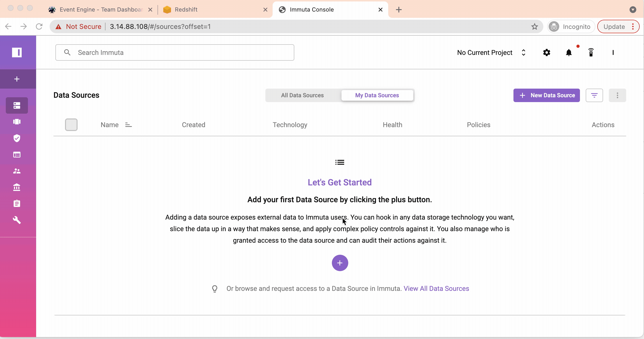644x339 pixels.
Task: Click the Data Sources page title
Action: click(76, 95)
